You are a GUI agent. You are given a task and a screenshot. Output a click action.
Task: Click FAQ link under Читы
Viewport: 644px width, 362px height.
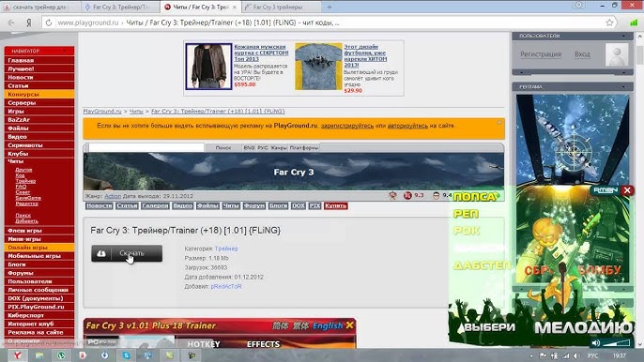(x=21, y=187)
